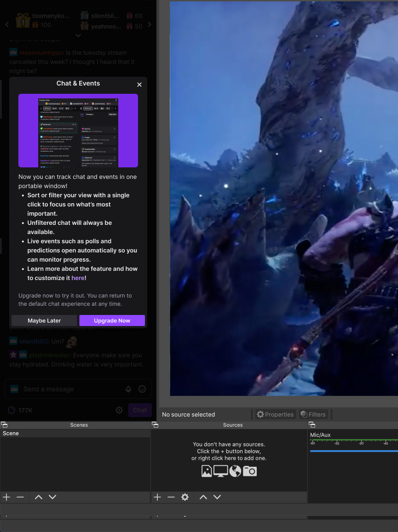Click the Upgrade Now button

pos(112,320)
